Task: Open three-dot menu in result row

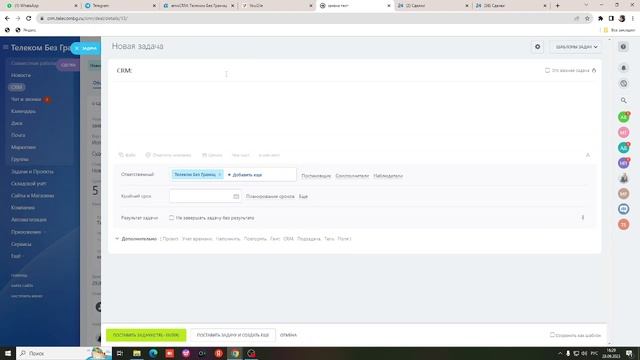Action: (583, 218)
